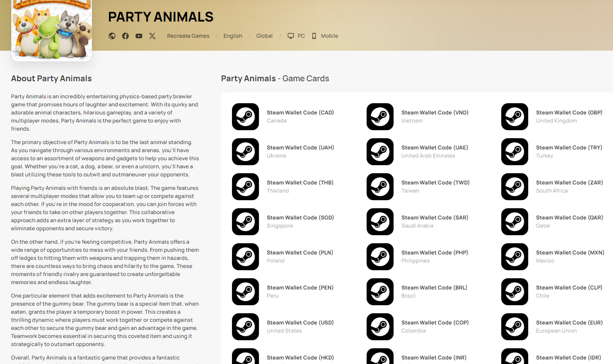Click Steam icon for Wallet Code (USD)
This screenshot has height=364, width=613.
245,327
